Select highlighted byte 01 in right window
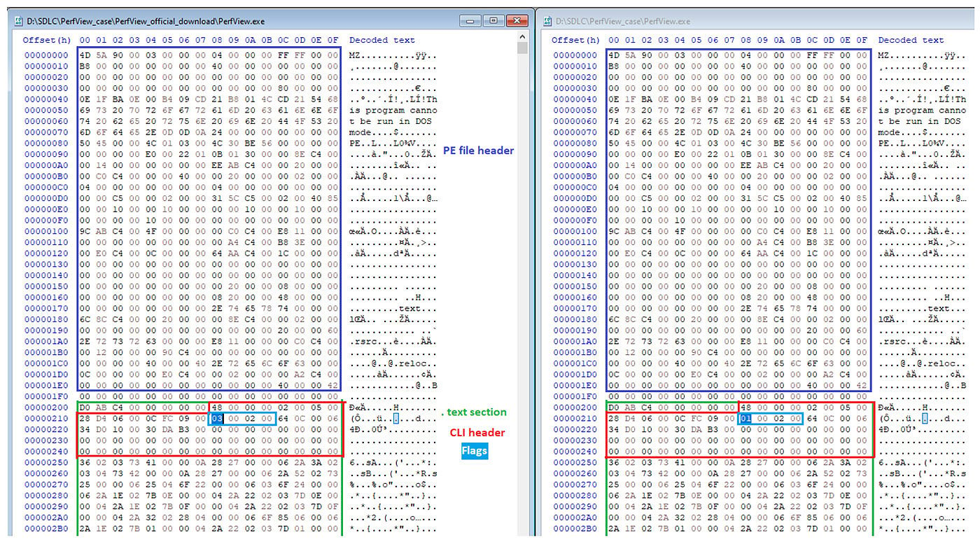This screenshot has width=980, height=542. click(x=746, y=418)
